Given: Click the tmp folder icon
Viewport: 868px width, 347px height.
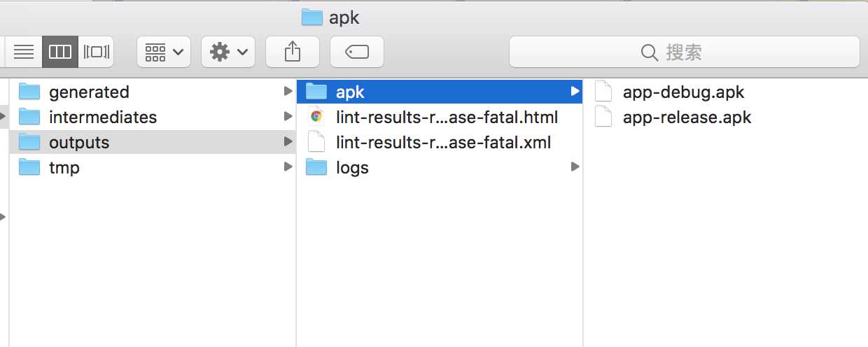Looking at the screenshot, I should coord(29,167).
